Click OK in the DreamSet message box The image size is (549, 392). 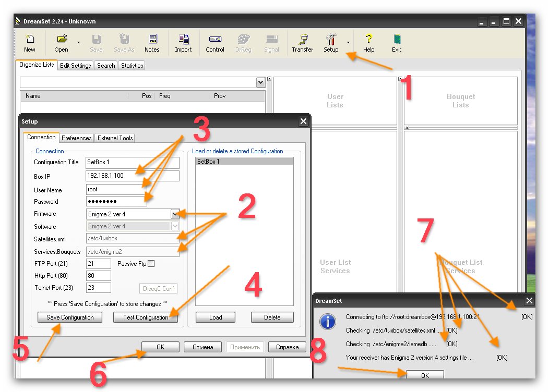coord(425,374)
